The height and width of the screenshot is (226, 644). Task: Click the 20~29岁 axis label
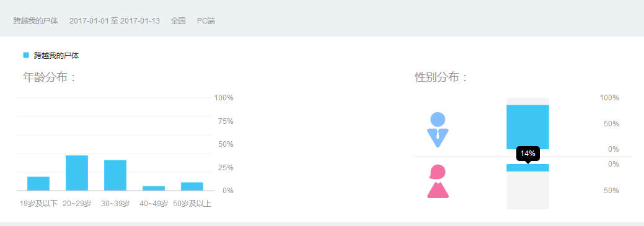(77, 204)
